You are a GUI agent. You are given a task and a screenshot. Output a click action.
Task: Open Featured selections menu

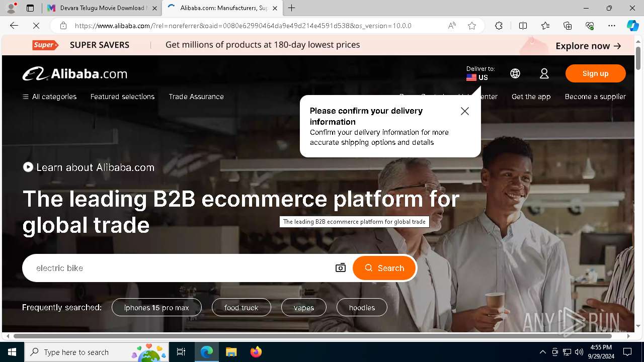[122, 97]
